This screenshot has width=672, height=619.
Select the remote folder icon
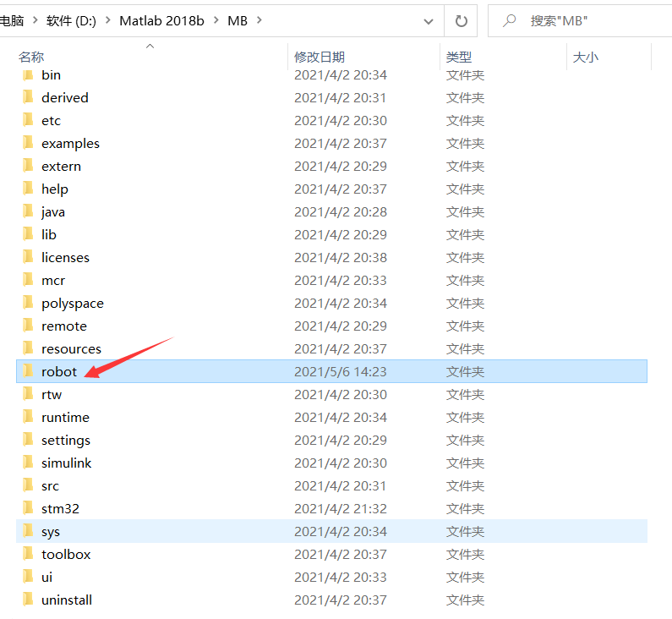point(28,326)
